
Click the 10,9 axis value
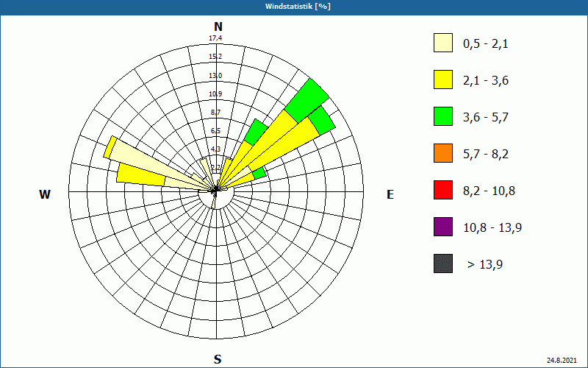pyautogui.click(x=215, y=94)
